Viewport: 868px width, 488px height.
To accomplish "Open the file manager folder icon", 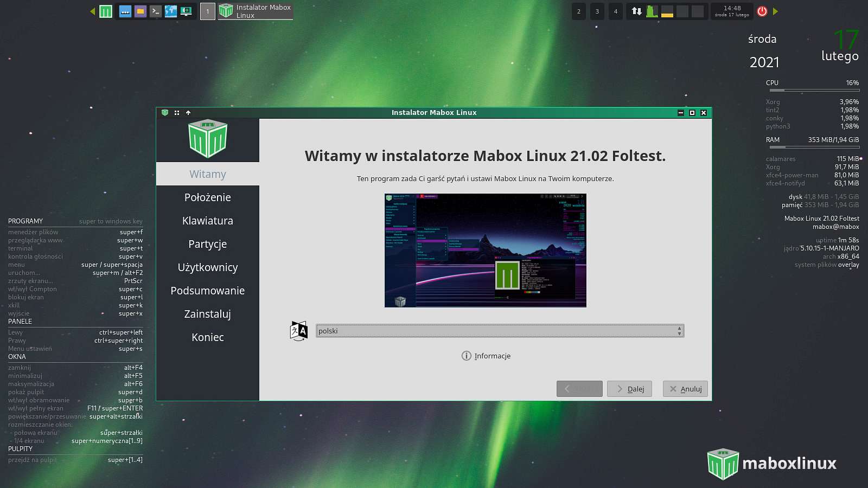I will coord(141,11).
